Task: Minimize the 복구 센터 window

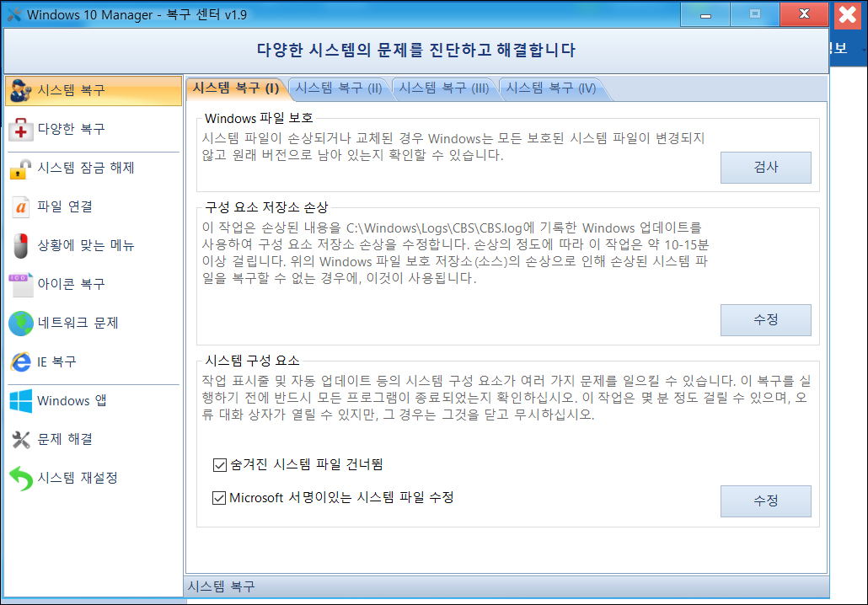Action: (705, 15)
